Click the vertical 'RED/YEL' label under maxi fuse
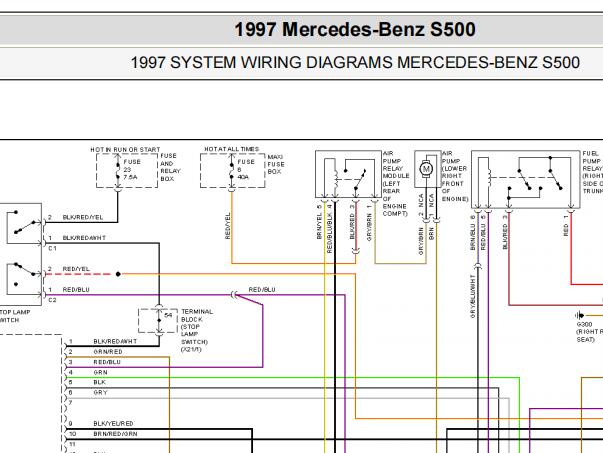The width and height of the screenshot is (603, 453). 227,226
